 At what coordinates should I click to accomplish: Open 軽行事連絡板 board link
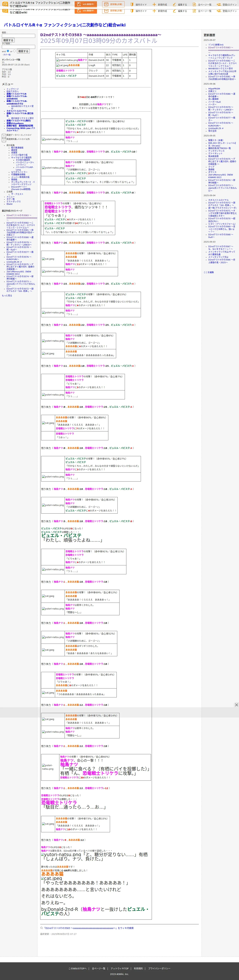point(17,148)
